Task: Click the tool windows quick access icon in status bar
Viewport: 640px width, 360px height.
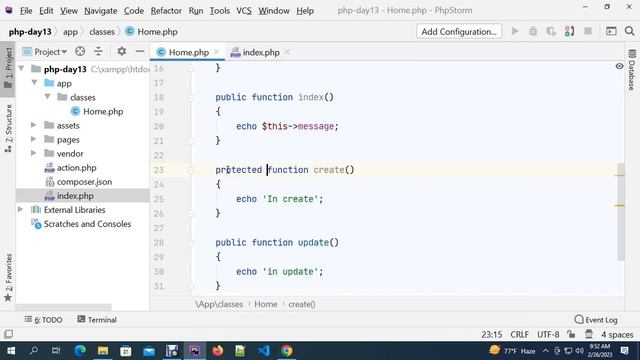Action: coord(8,334)
